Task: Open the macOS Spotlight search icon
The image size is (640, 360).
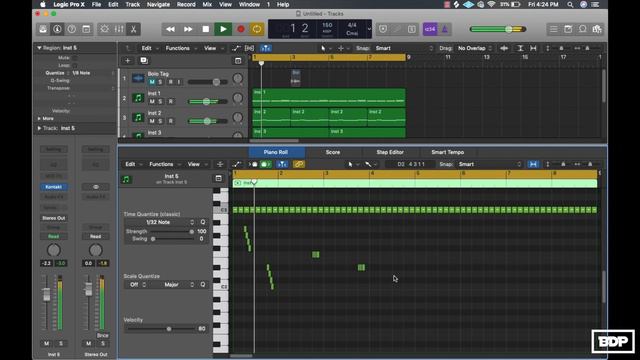Action: pyautogui.click(x=570, y=4)
